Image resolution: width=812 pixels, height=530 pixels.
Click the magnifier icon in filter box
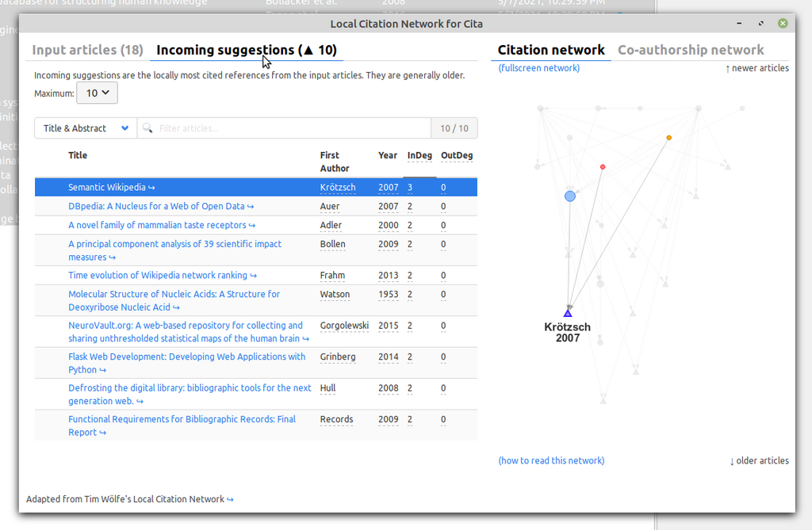147,128
